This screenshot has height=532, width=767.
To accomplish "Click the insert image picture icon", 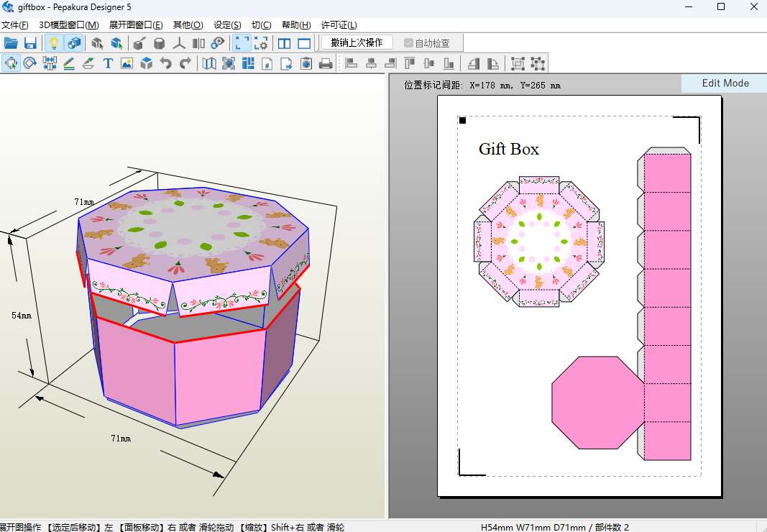I will click(x=127, y=63).
